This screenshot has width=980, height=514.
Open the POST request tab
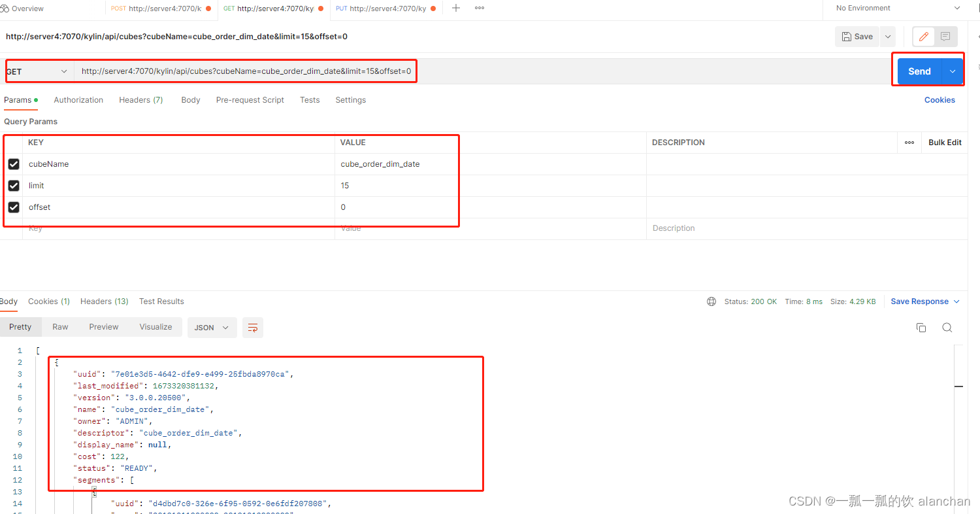161,9
